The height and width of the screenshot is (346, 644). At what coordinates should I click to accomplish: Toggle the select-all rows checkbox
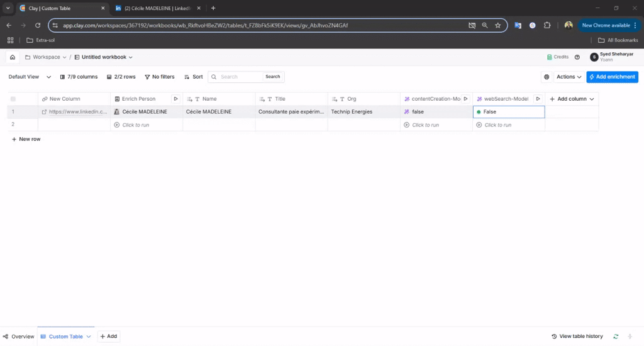tap(13, 99)
